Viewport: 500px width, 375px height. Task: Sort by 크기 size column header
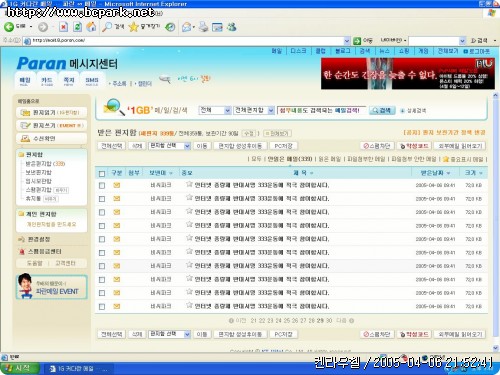pyautogui.click(x=473, y=173)
